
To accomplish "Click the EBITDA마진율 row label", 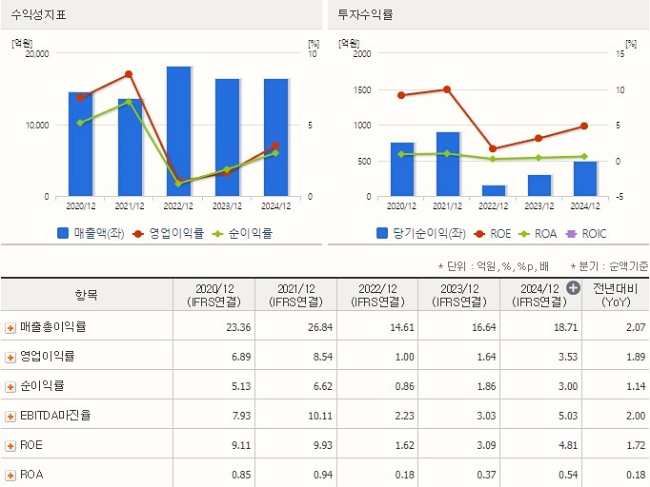I will point(55,415).
